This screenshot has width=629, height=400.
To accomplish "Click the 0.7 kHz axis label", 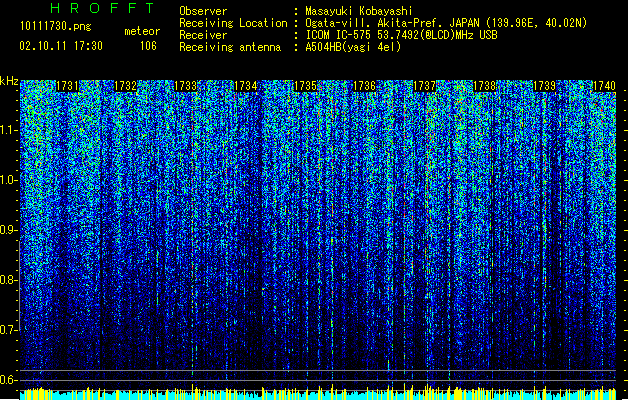I will click(x=9, y=330).
